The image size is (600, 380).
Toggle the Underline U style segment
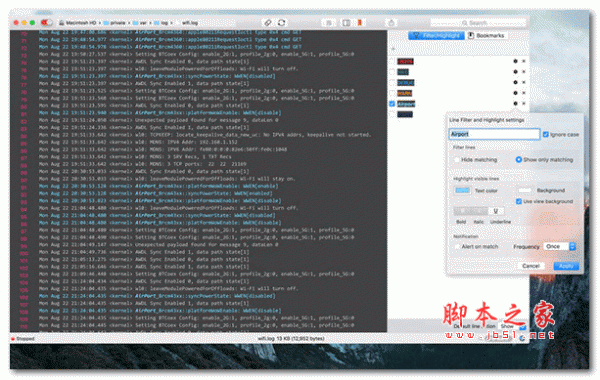click(496, 211)
